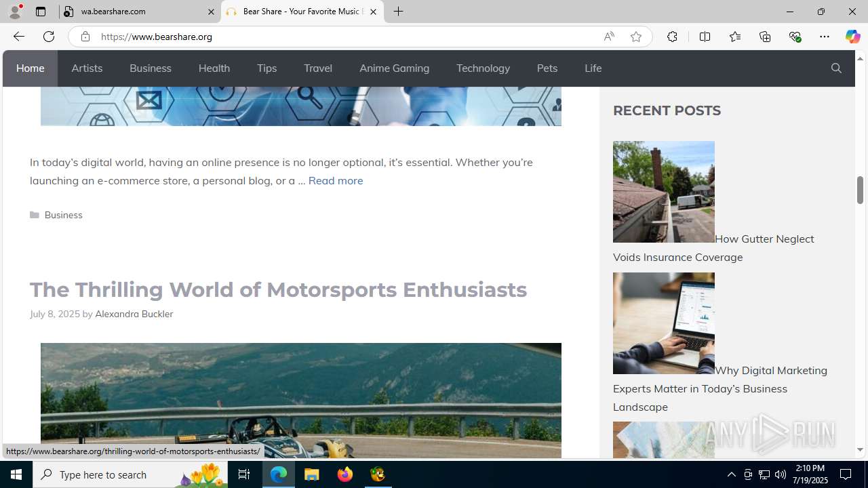Screen dimensions: 868x488
Task: Open Life navigation item
Action: (x=593, y=68)
